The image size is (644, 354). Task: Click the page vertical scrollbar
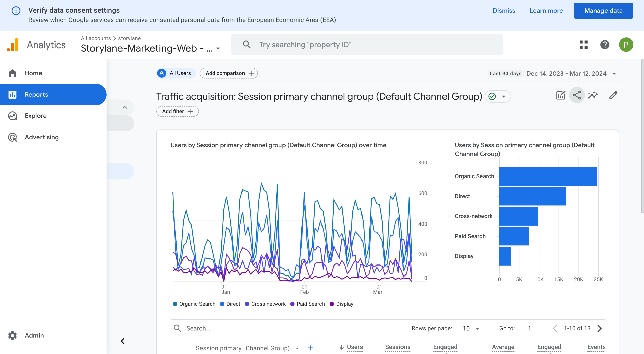[x=642, y=137]
